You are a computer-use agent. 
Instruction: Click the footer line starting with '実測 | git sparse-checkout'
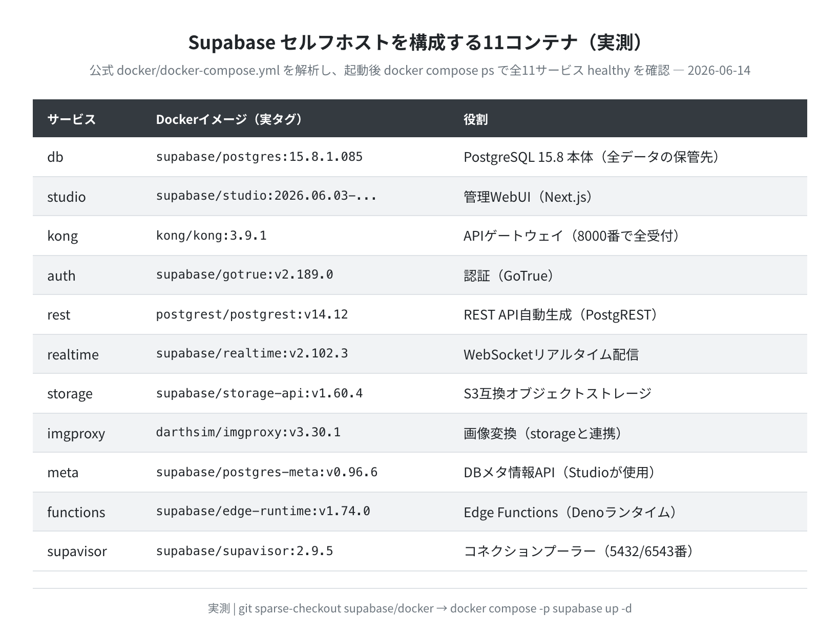(x=420, y=608)
